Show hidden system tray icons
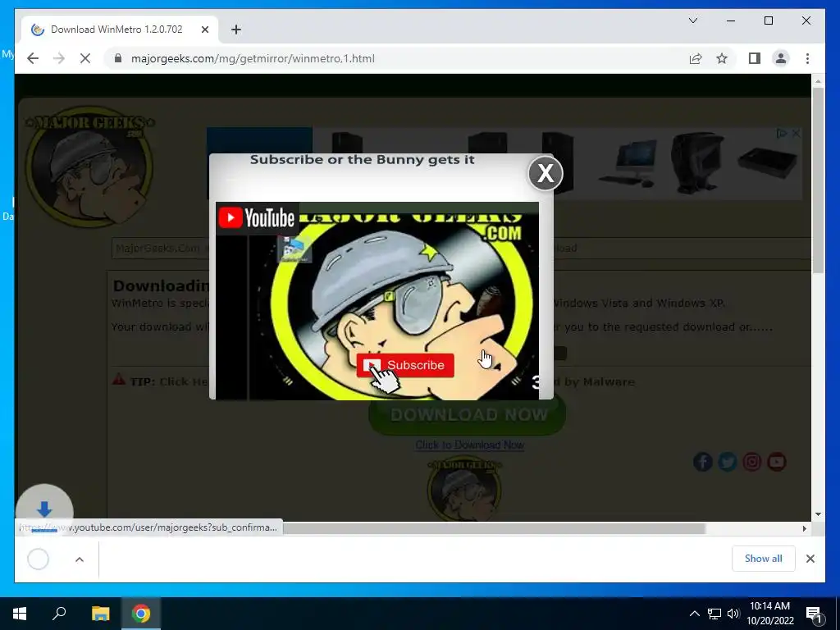 [694, 614]
